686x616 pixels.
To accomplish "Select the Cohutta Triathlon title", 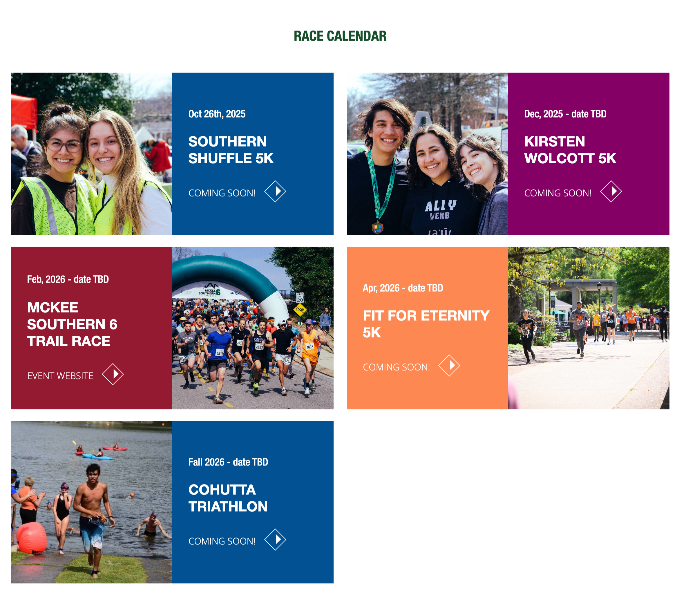I will [228, 498].
